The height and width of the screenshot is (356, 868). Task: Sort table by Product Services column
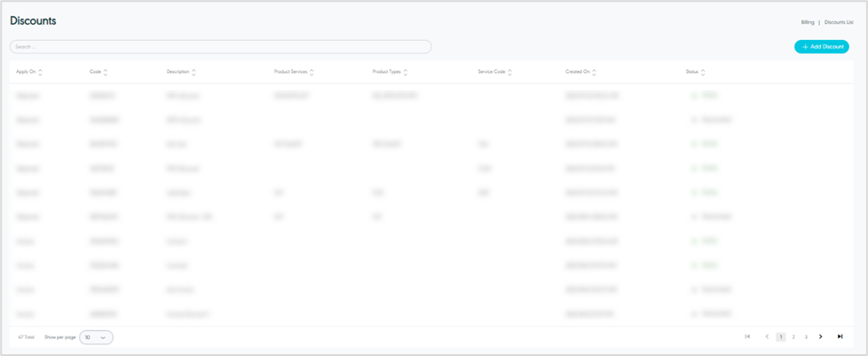point(312,72)
